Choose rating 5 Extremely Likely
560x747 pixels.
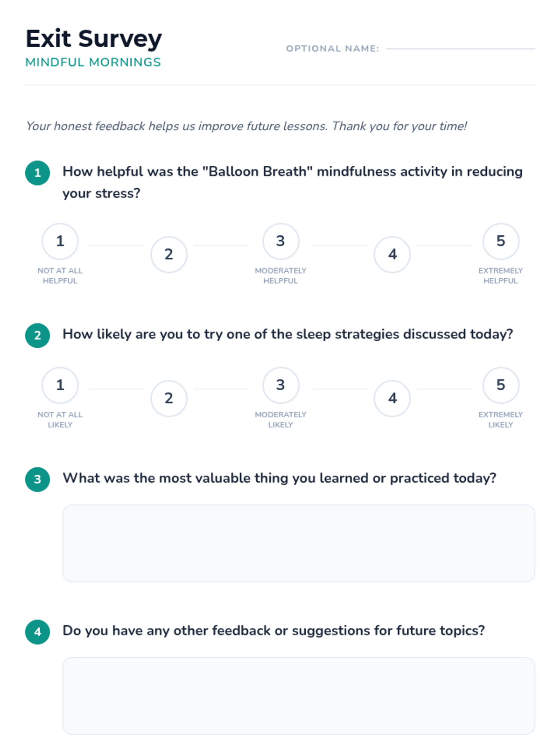(501, 385)
